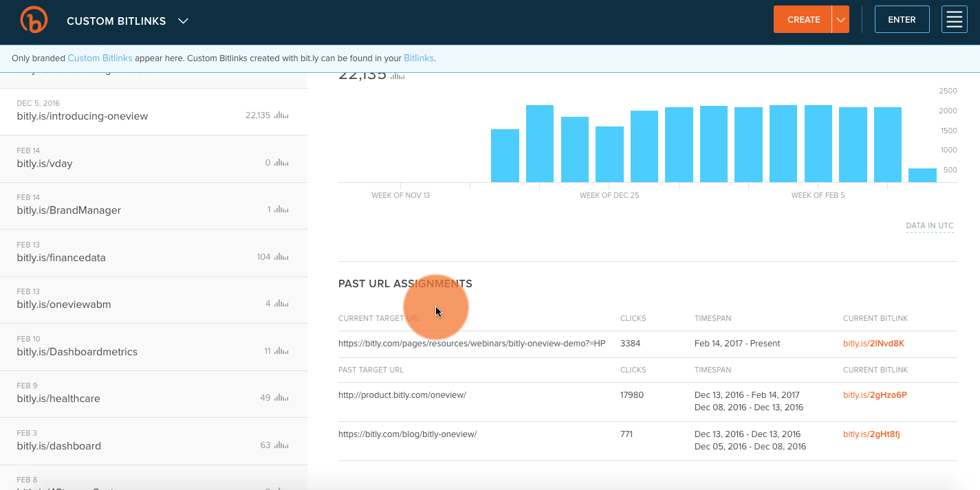Select bitly.is/vday in the list
980x490 pixels.
click(x=153, y=159)
